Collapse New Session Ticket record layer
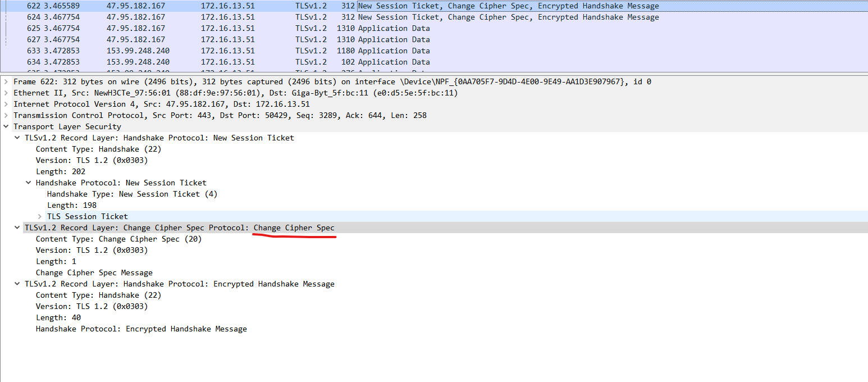The height and width of the screenshot is (382, 868). (17, 138)
